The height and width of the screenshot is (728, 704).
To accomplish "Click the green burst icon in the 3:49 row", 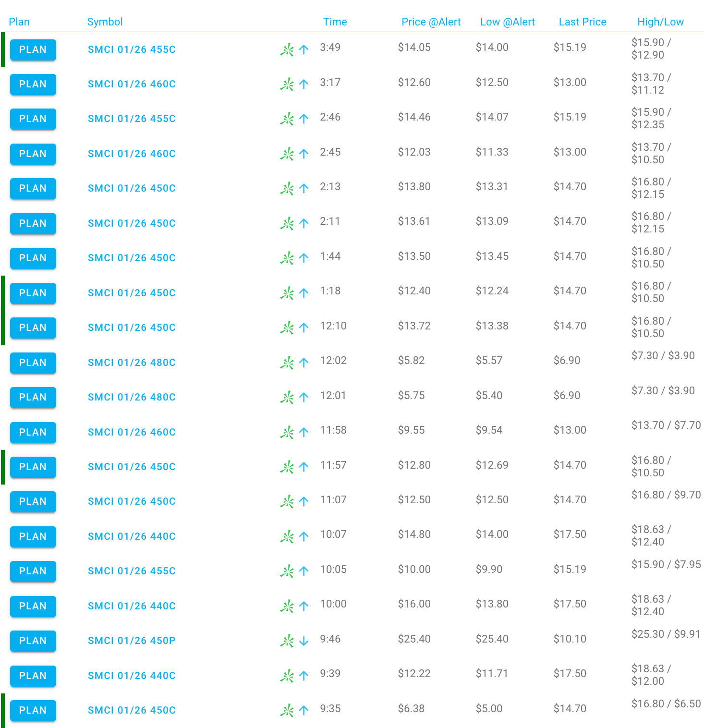I will click(287, 49).
